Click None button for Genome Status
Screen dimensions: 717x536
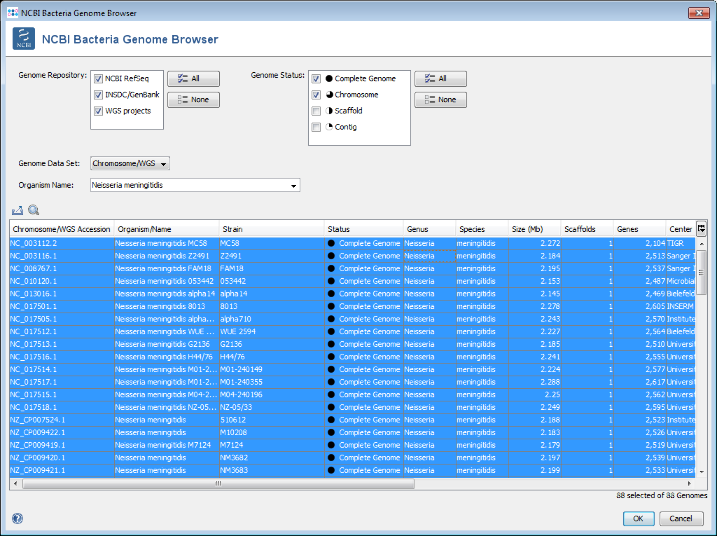point(440,100)
